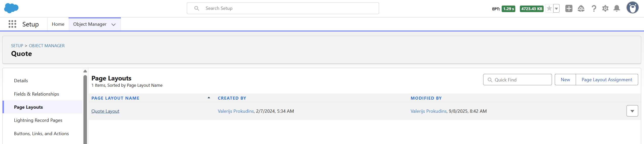The image size is (644, 144).
Task: Open user profile avatar menu
Action: click(x=632, y=8)
